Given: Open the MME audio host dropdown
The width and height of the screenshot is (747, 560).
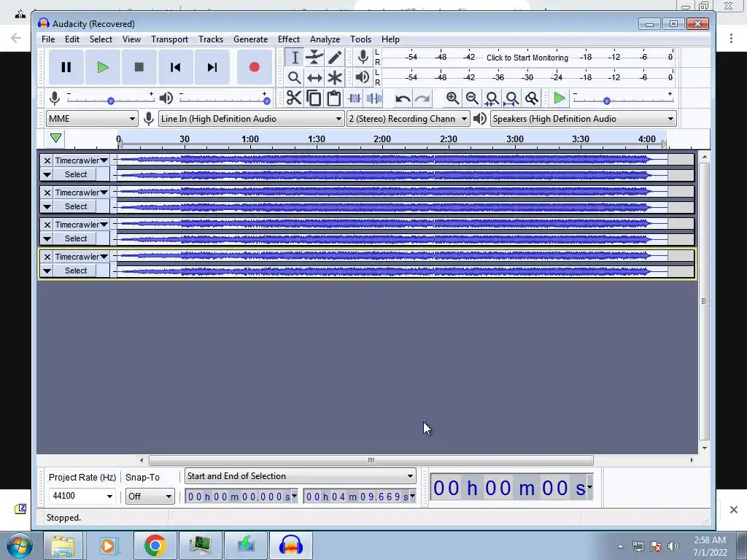Looking at the screenshot, I should [92, 119].
